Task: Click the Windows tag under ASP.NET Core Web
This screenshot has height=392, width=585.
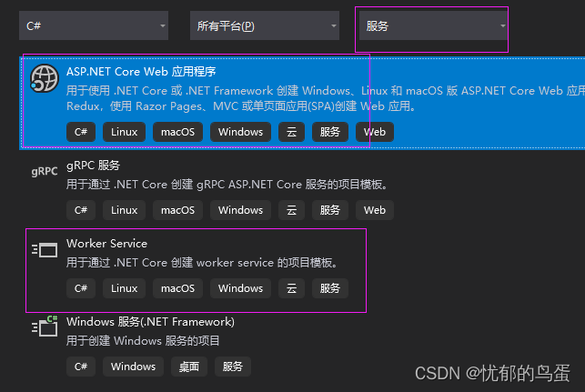Action: click(240, 132)
